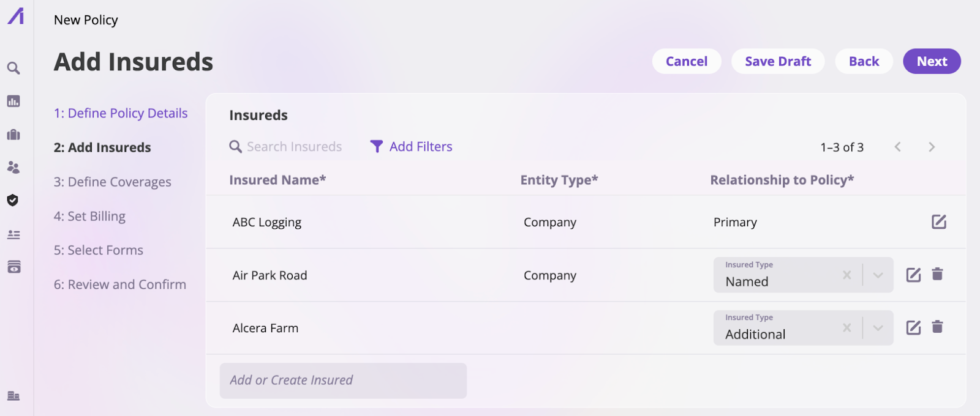Click Company entity type for ABC Logging

(550, 222)
